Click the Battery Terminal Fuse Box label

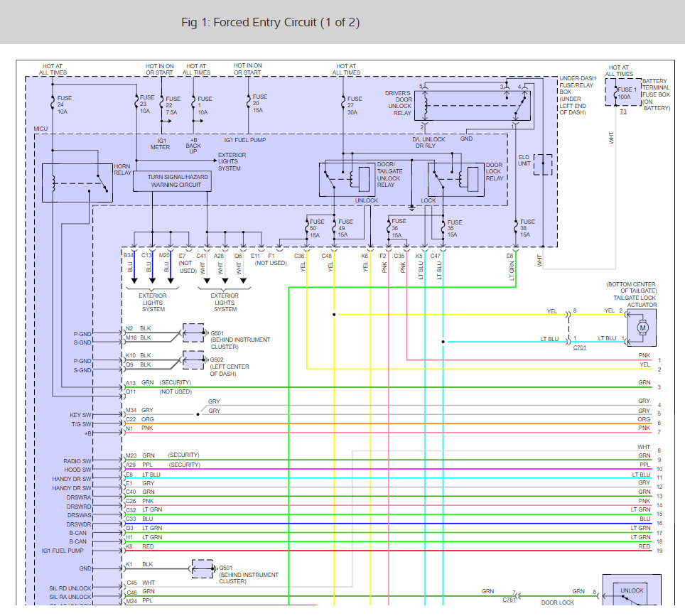click(655, 94)
